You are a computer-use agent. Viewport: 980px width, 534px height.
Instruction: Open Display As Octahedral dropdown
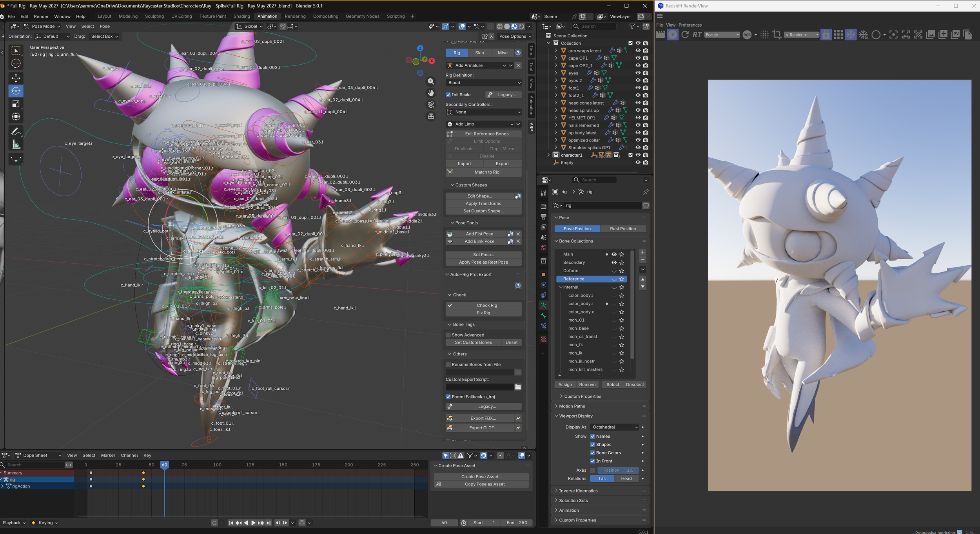pos(614,427)
